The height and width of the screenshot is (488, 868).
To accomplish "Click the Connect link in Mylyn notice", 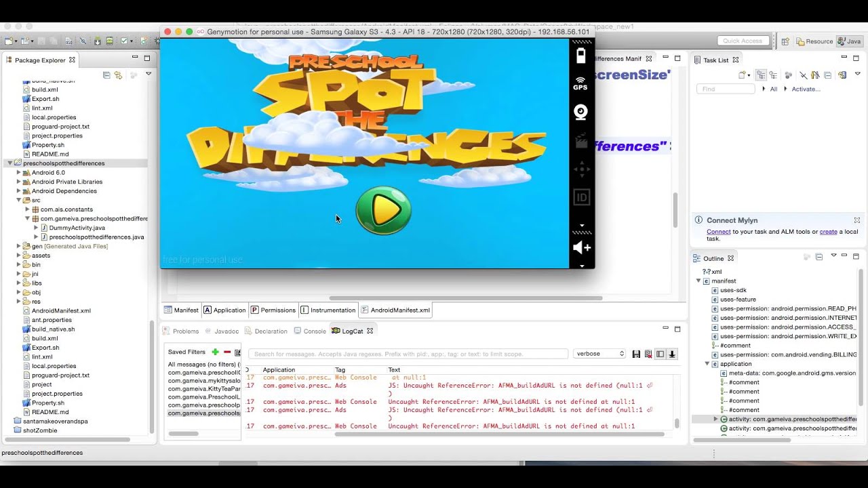I will [719, 232].
